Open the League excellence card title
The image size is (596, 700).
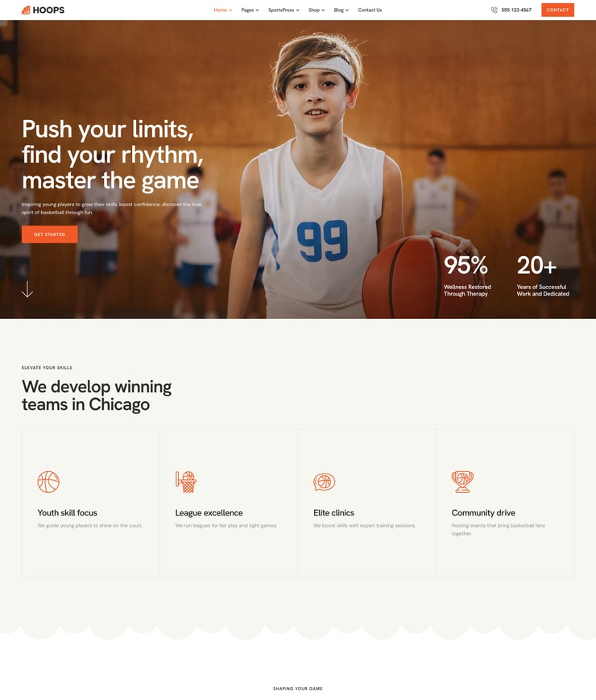tap(209, 513)
